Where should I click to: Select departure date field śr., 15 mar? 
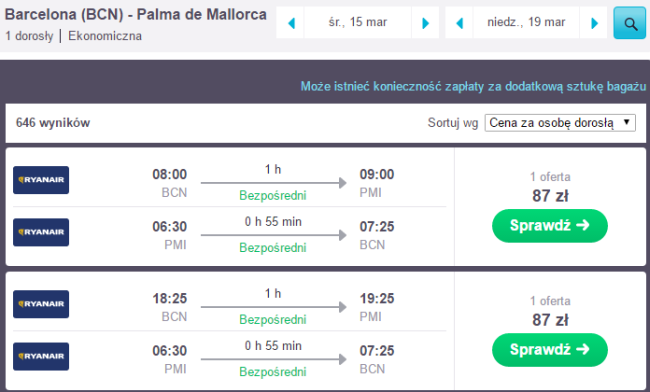(x=358, y=22)
